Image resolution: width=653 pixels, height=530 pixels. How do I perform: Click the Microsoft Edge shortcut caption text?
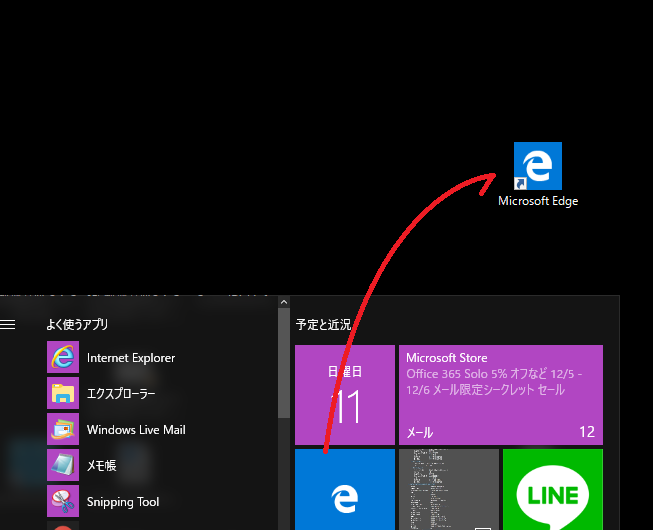(x=538, y=201)
